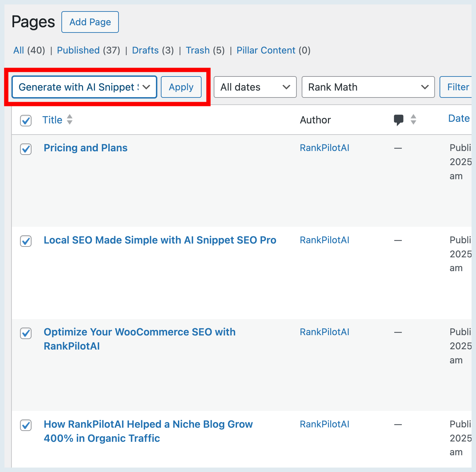
Task: Uncheck the Pricing and Plans row
Action: (26, 149)
